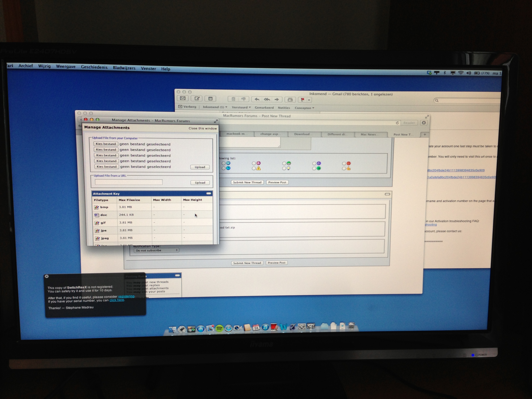
Task: Click the compose new message icon in Mail
Action: coord(197,98)
